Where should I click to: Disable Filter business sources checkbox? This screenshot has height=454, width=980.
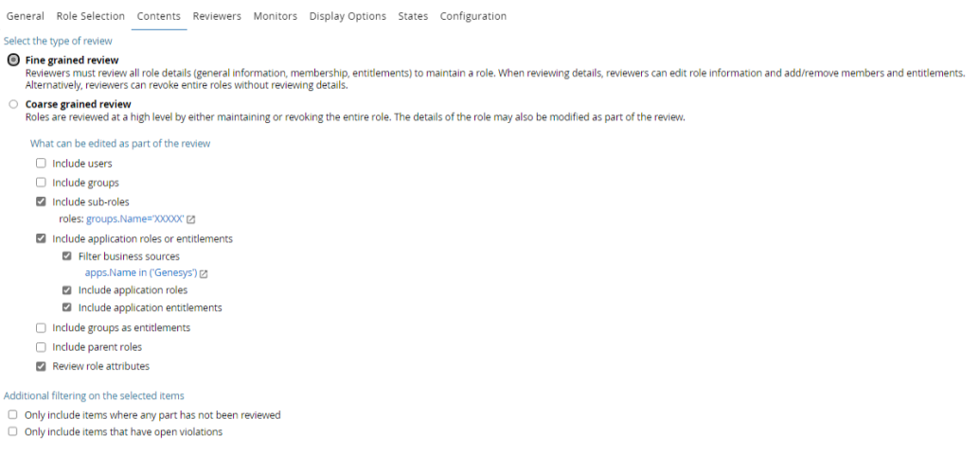(x=67, y=256)
